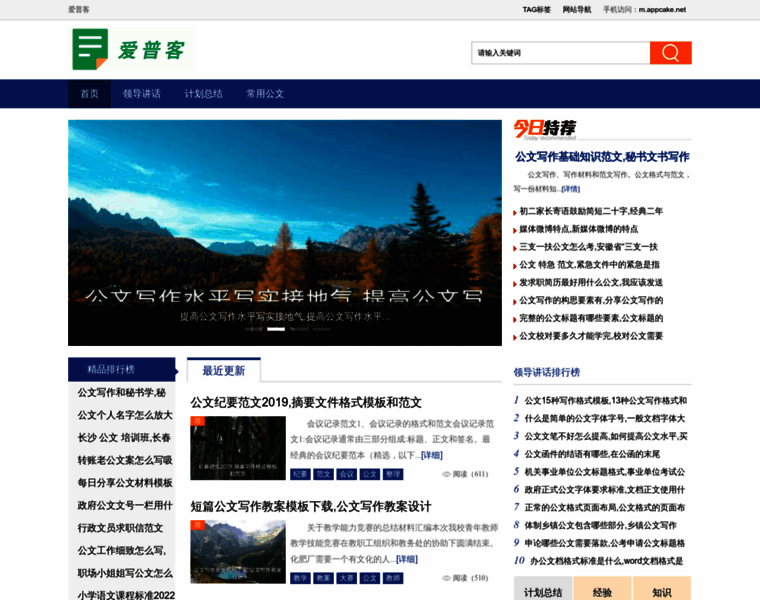
Task: Open the 首页 navigation tab
Action: pos(90,94)
